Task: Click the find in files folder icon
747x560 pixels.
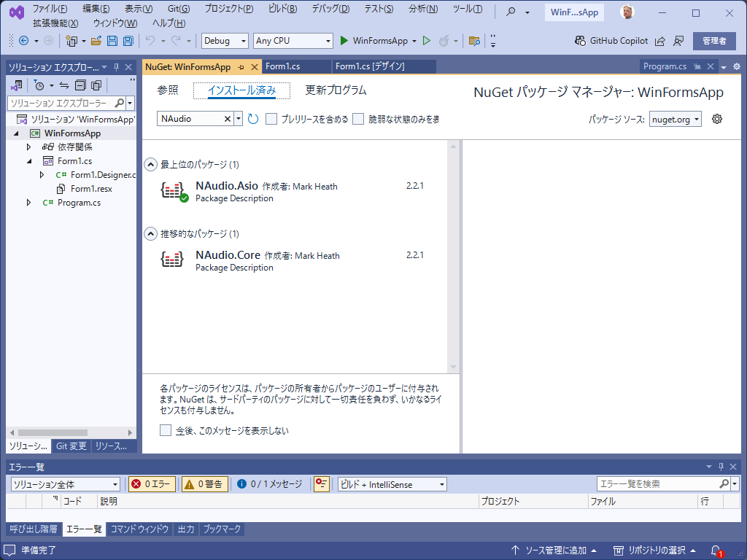Action: 474,41
